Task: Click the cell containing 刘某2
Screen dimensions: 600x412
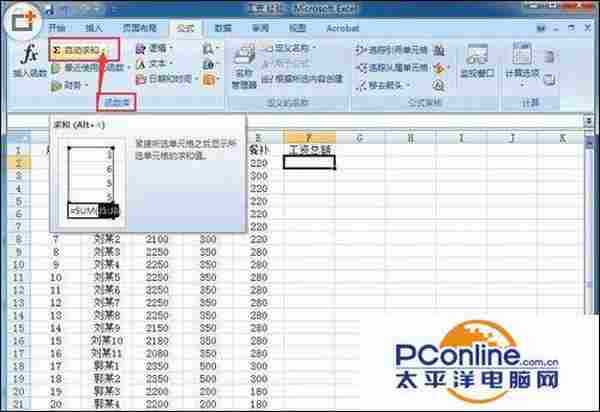Action: coord(107,239)
